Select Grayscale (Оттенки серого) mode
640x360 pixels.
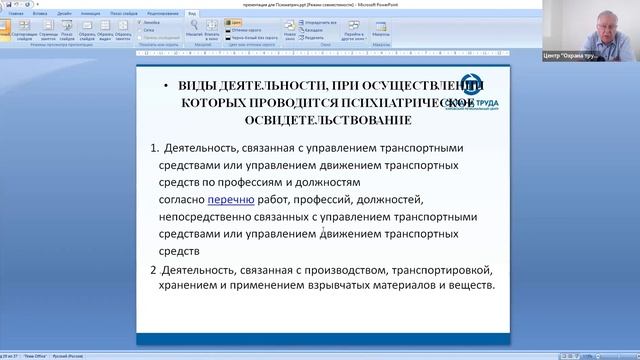pos(244,30)
